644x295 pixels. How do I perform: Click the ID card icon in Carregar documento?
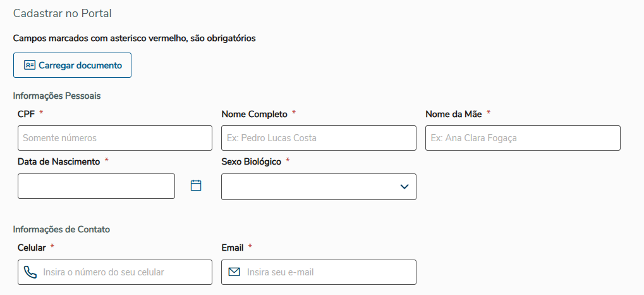coord(30,65)
